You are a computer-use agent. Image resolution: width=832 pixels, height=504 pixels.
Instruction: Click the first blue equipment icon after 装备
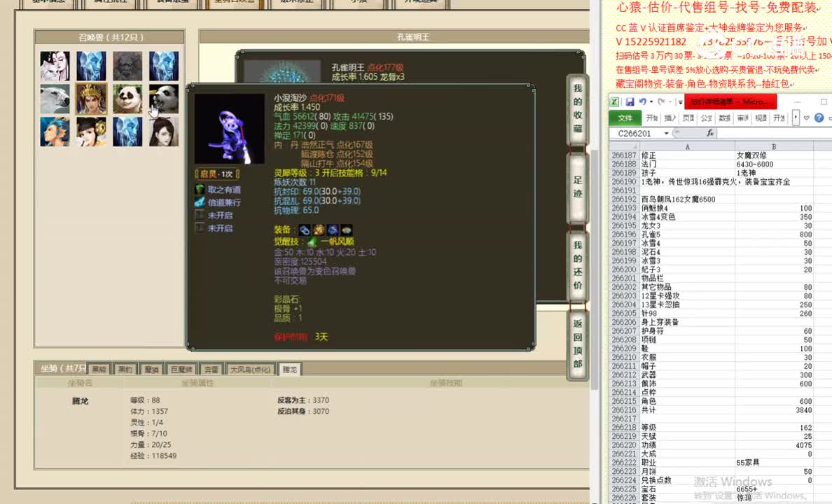305,230
